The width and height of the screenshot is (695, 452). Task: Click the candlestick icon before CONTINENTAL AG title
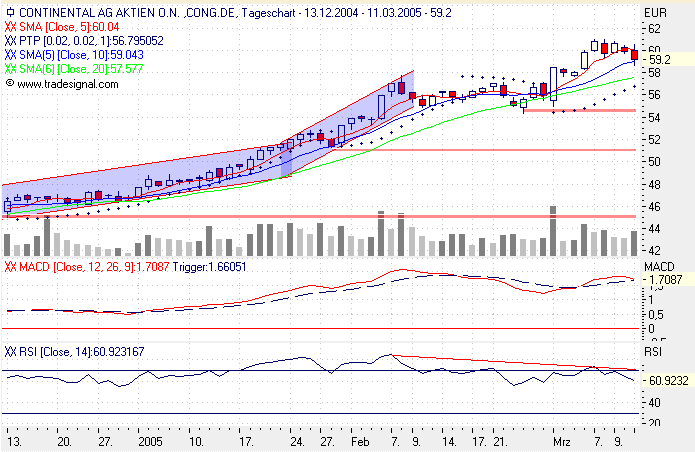pos(10,12)
